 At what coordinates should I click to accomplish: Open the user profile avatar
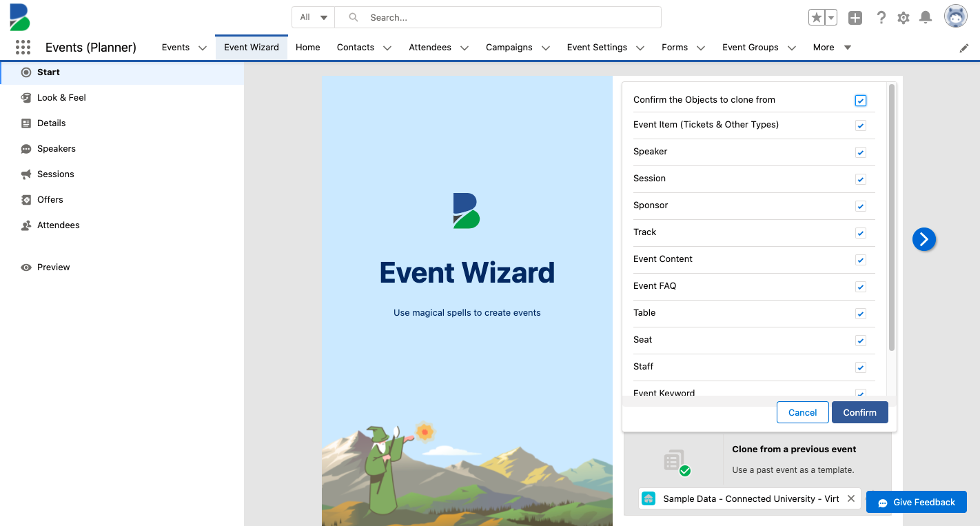pyautogui.click(x=956, y=17)
